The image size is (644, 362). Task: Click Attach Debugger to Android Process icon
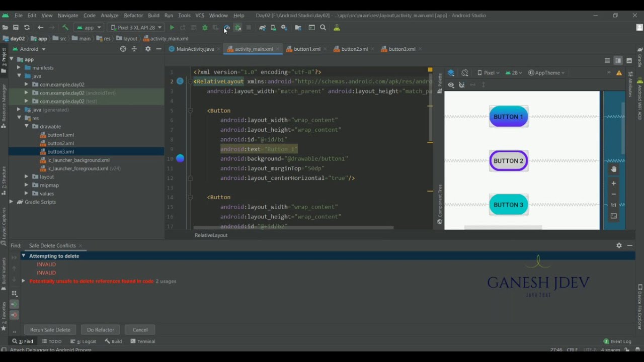click(x=238, y=28)
